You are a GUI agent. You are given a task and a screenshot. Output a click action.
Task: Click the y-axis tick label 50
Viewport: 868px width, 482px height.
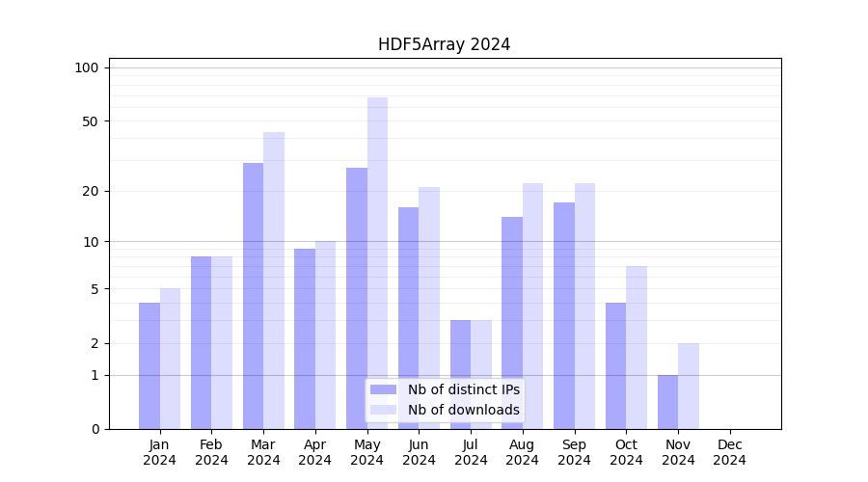[x=91, y=121]
